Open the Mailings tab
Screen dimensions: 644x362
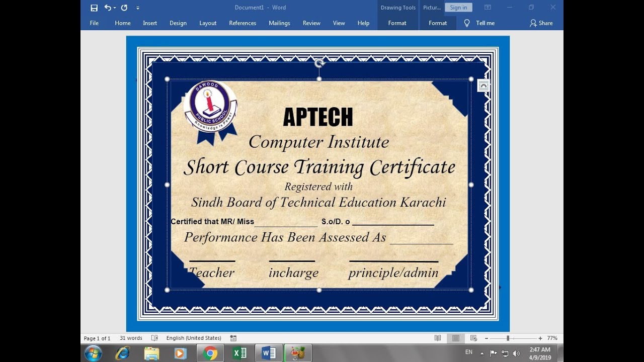[x=279, y=23]
